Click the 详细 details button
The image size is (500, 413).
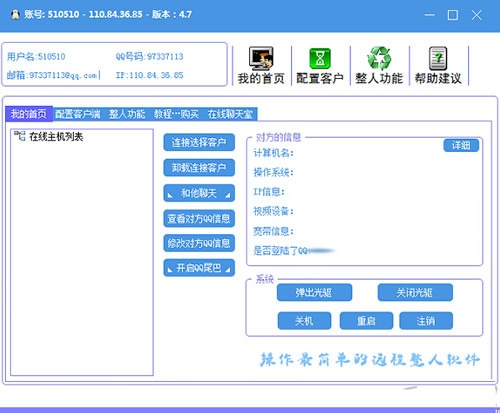coord(461,145)
